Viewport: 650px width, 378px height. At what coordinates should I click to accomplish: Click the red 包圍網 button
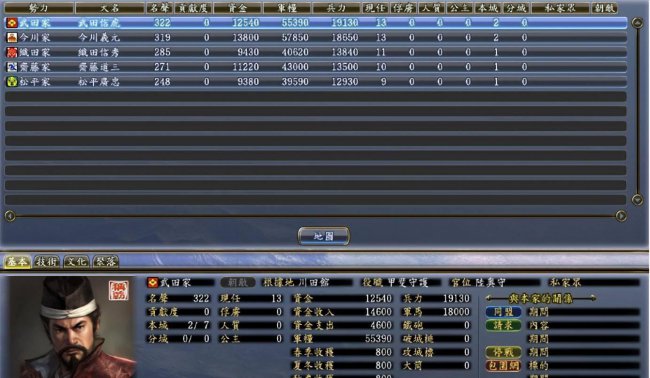(503, 366)
